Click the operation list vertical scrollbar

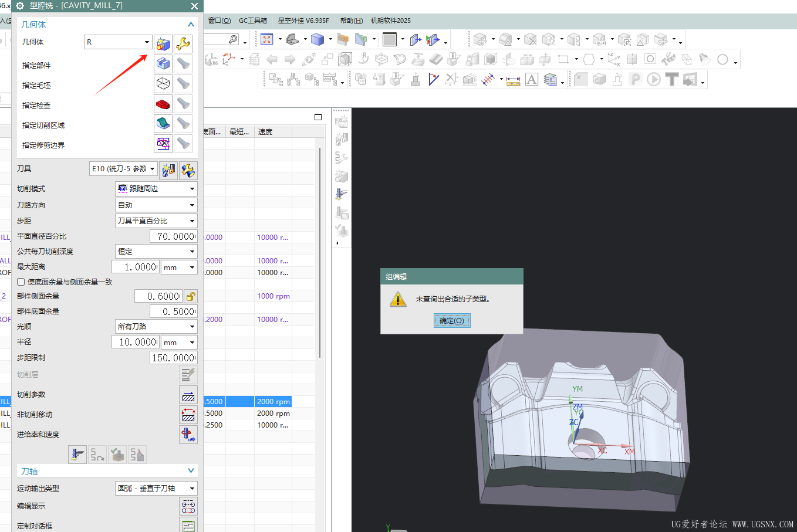(x=320, y=252)
